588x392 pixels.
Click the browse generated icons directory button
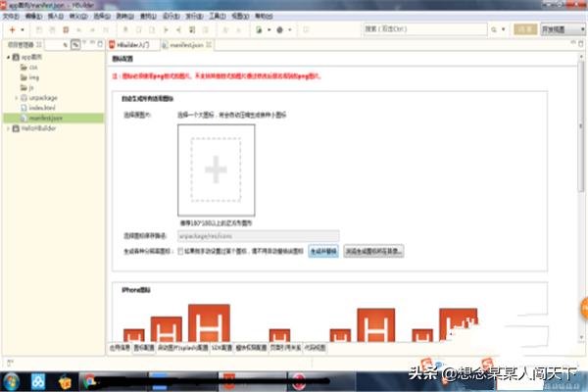372,252
